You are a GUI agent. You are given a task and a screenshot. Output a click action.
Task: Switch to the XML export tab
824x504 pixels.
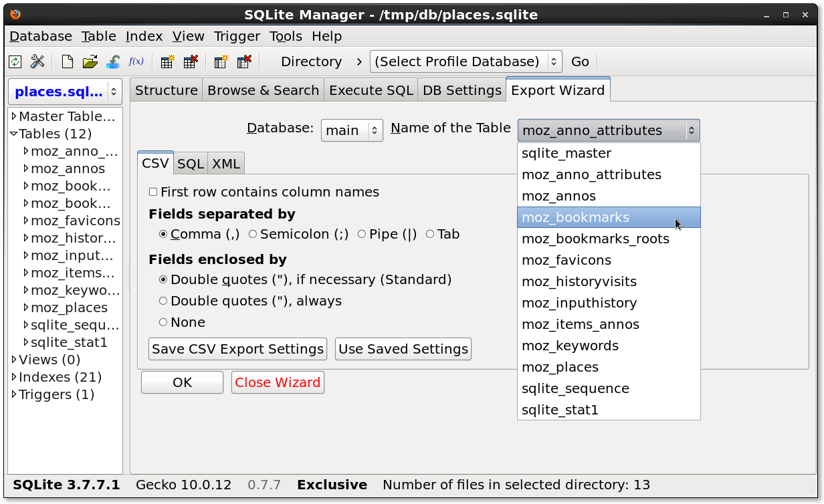point(226,164)
